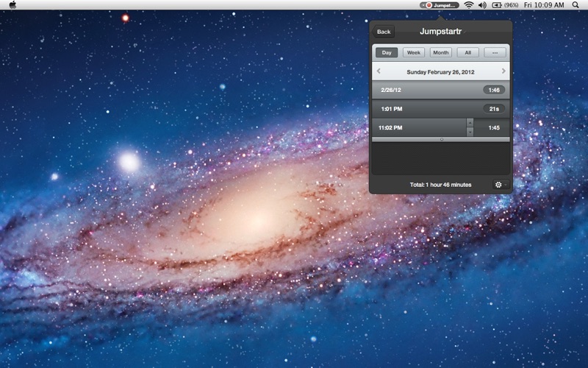
Task: Open Spotlight search magnifier
Action: [576, 5]
